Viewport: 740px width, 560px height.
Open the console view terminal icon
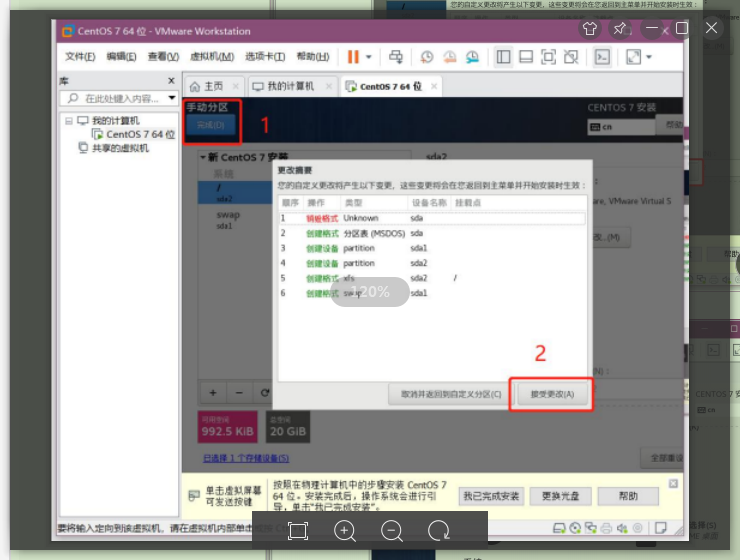pyautogui.click(x=602, y=57)
